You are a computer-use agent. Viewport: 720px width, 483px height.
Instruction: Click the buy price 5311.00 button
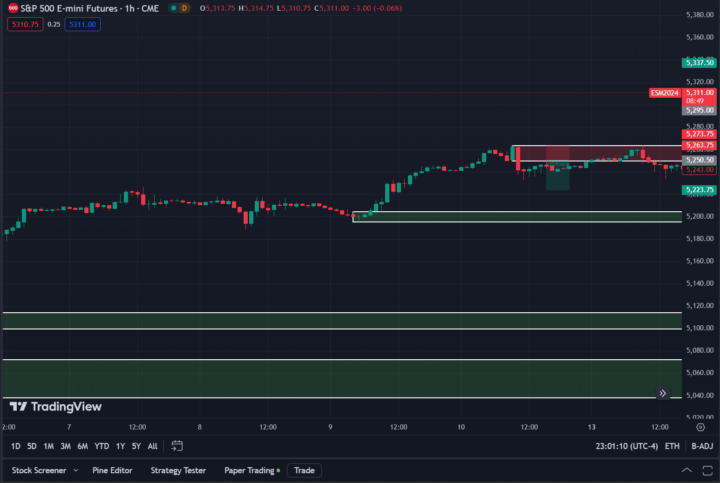[83, 24]
